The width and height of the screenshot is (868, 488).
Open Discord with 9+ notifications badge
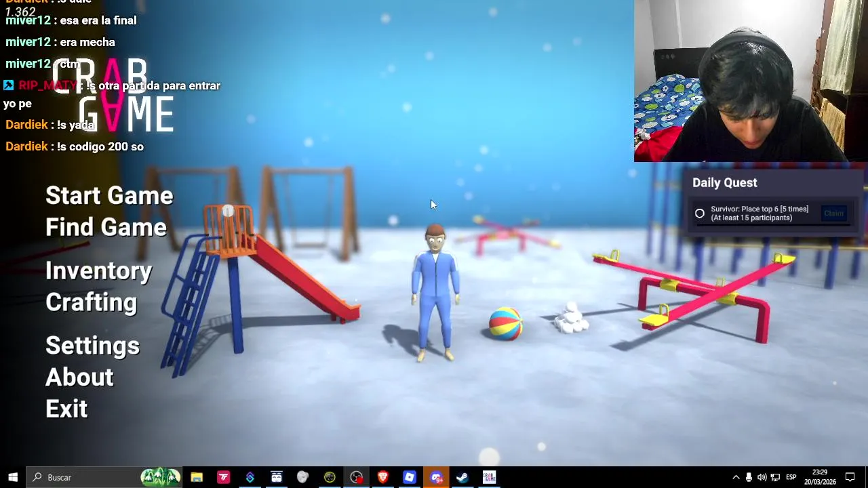click(436, 477)
